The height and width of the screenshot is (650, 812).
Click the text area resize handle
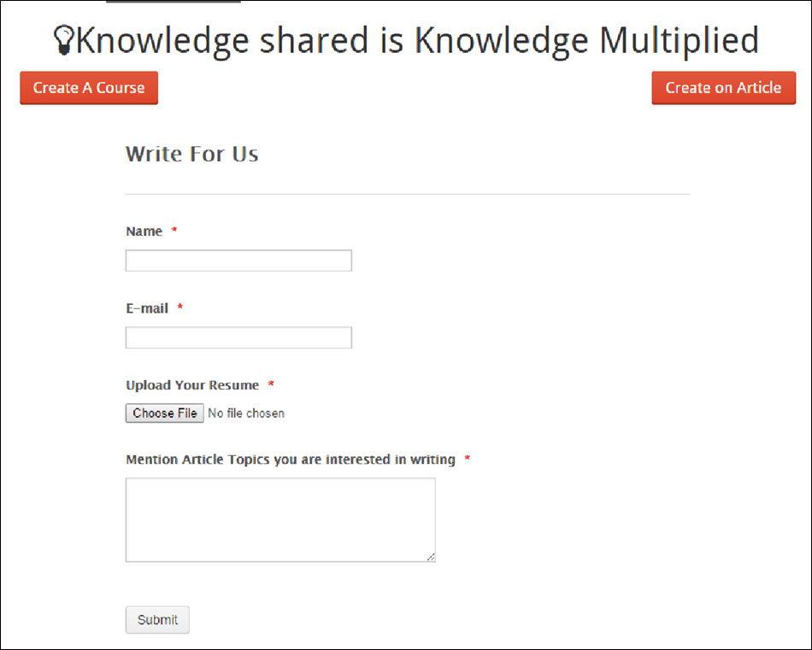[431, 557]
